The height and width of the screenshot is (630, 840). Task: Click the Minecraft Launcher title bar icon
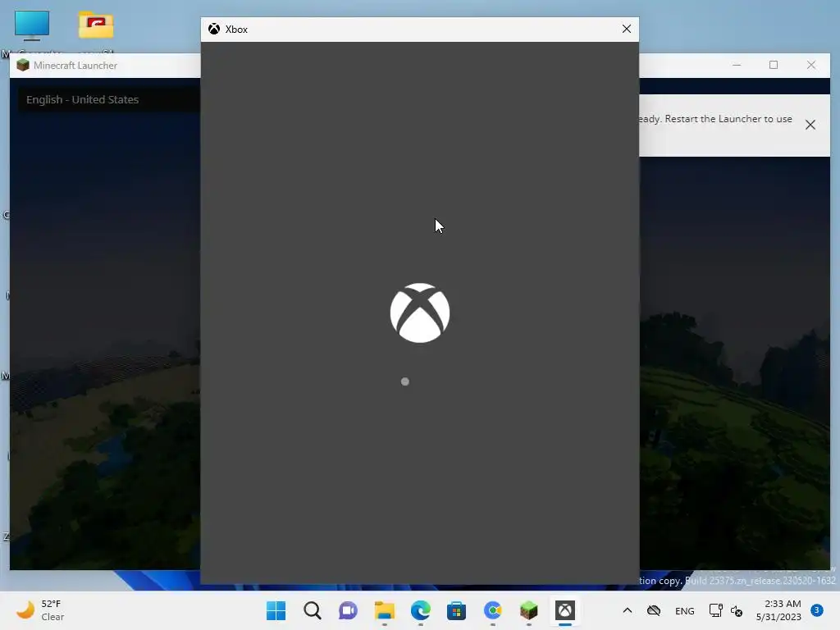(23, 66)
